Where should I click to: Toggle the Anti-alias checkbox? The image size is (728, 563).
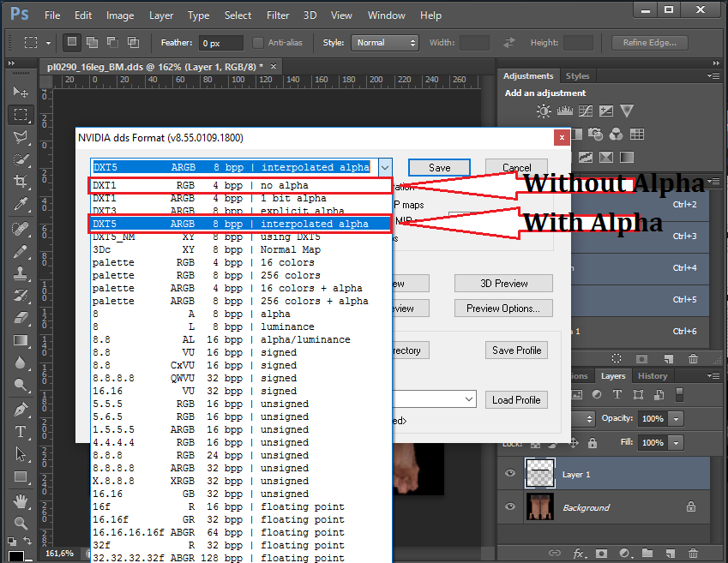(x=258, y=43)
